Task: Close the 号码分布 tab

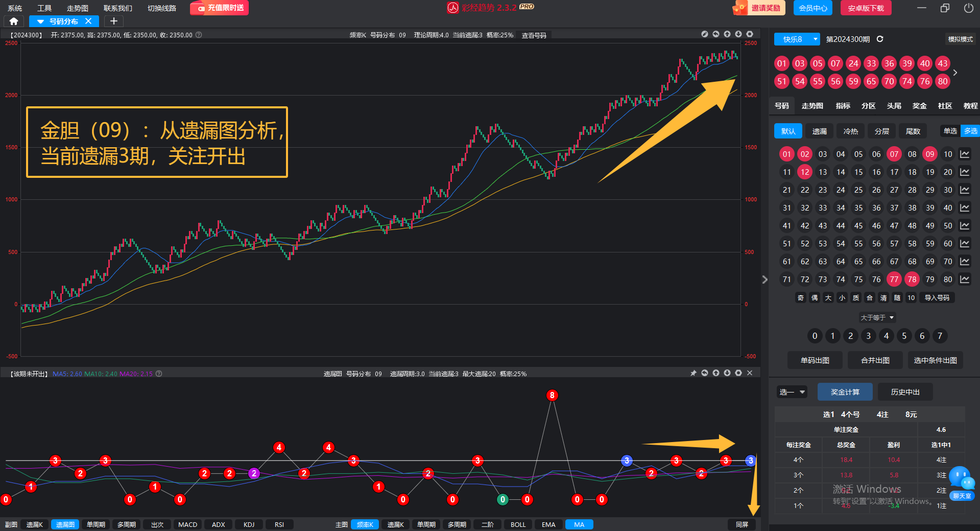Action: 88,21
